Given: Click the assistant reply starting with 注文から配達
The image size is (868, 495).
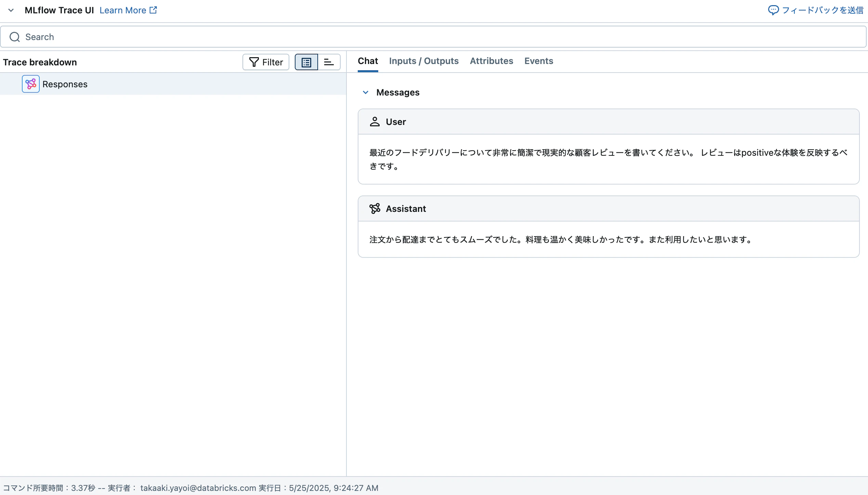Looking at the screenshot, I should (x=561, y=240).
